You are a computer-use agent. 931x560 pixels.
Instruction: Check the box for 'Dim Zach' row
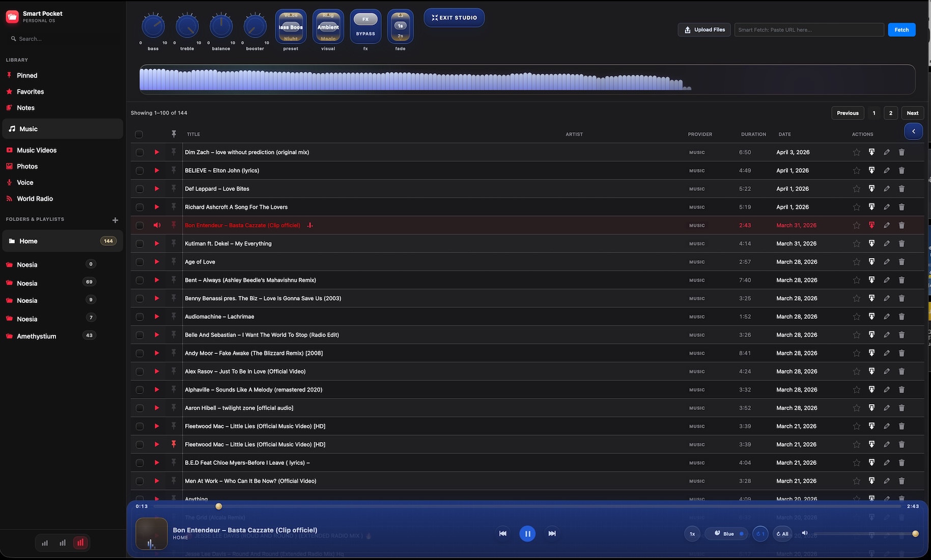pyautogui.click(x=139, y=152)
